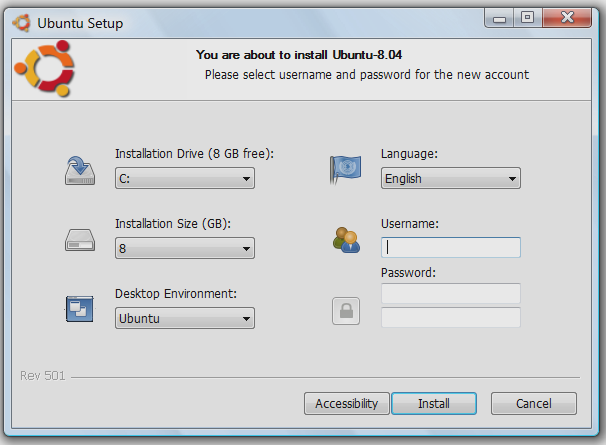Maximize the Ubuntu Setup window
The height and width of the screenshot is (445, 606).
point(528,18)
